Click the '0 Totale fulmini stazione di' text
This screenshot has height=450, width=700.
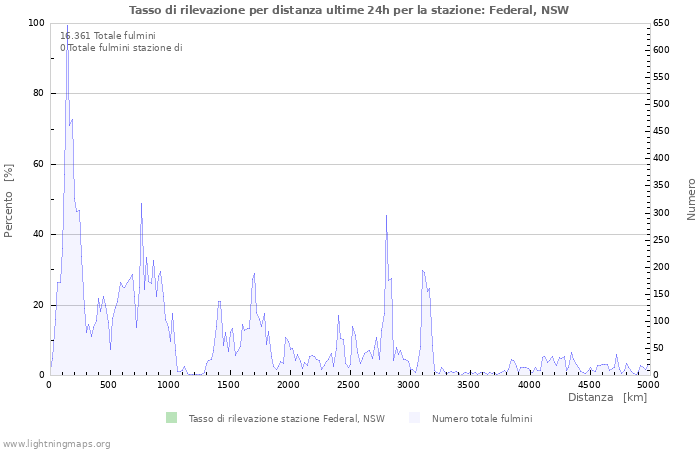(x=121, y=47)
